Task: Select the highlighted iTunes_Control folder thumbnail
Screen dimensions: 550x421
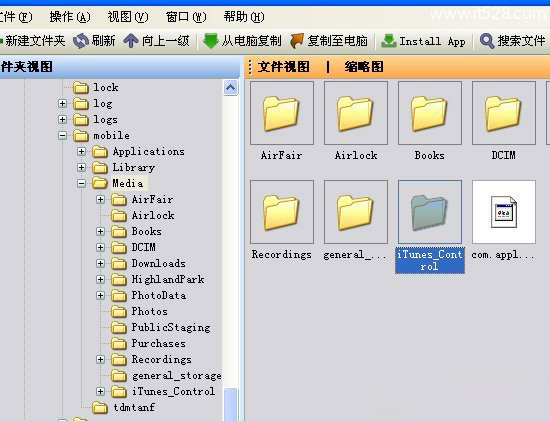Action: 430,212
